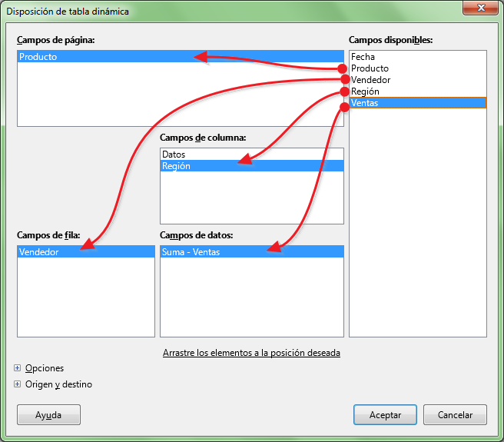Choose Vendedor in Campos disponibles list
The image size is (504, 442).
(x=372, y=80)
